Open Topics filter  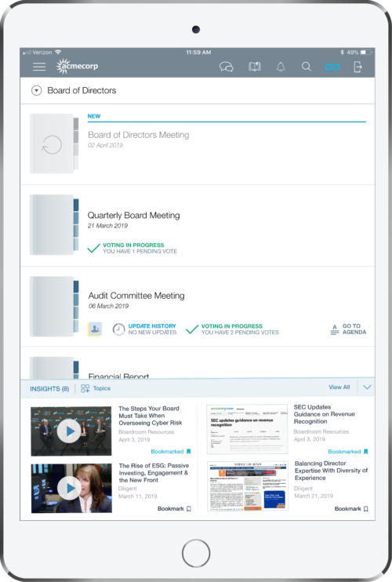[102, 388]
